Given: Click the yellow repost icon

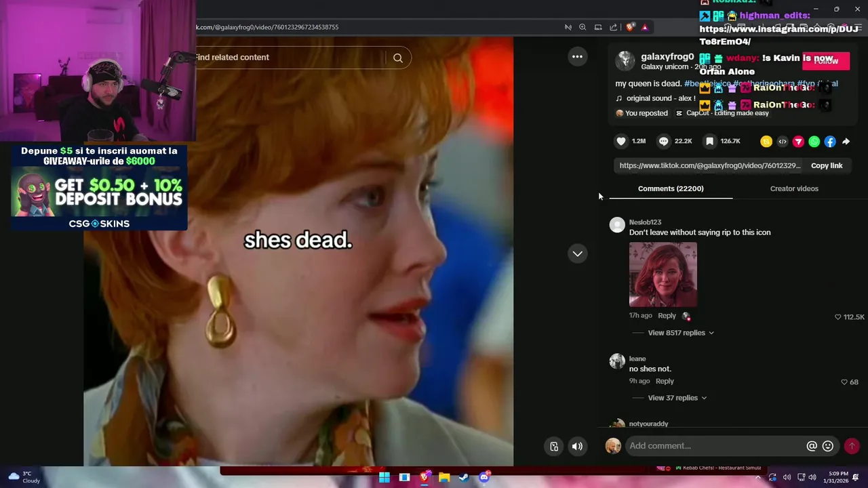Looking at the screenshot, I should click(x=766, y=142).
